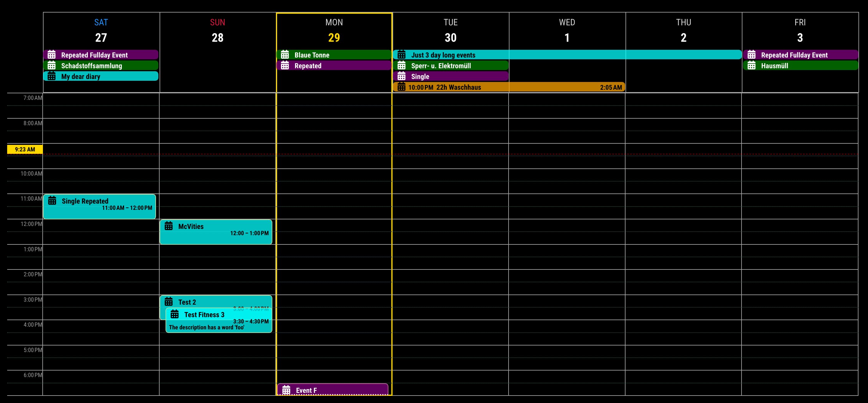Screen dimensions: 868x403
Task: Click the 9:23 AM current time marker
Action: pos(24,149)
